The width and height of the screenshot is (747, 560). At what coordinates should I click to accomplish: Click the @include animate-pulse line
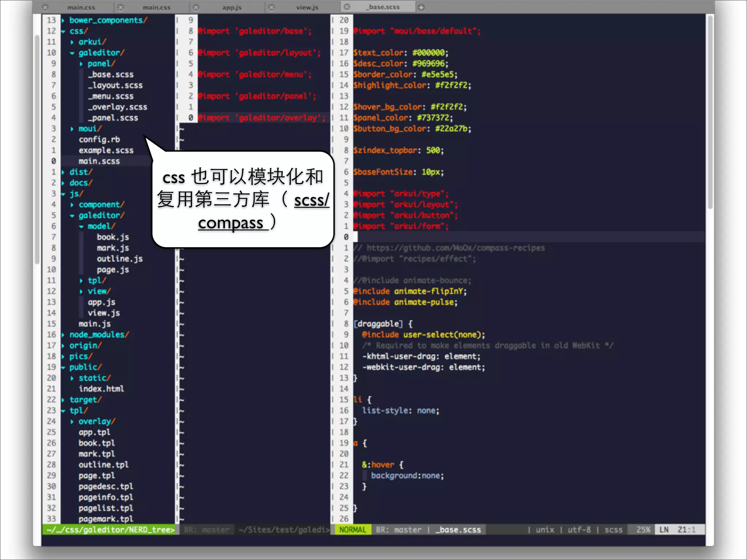[x=405, y=302]
